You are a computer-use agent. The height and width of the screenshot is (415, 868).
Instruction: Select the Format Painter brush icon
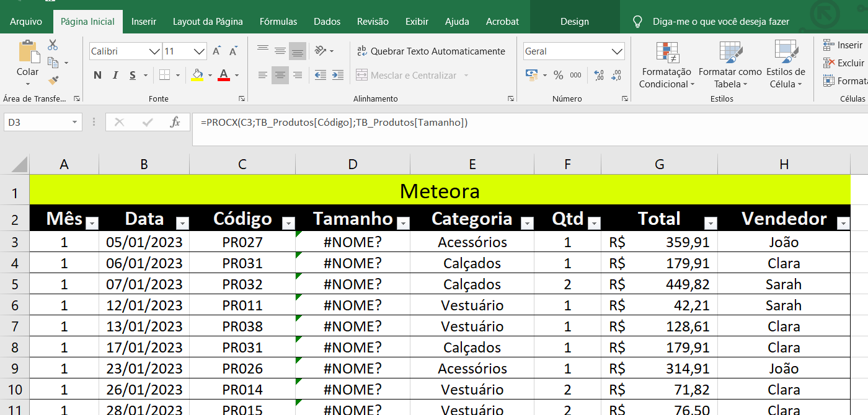click(x=53, y=80)
